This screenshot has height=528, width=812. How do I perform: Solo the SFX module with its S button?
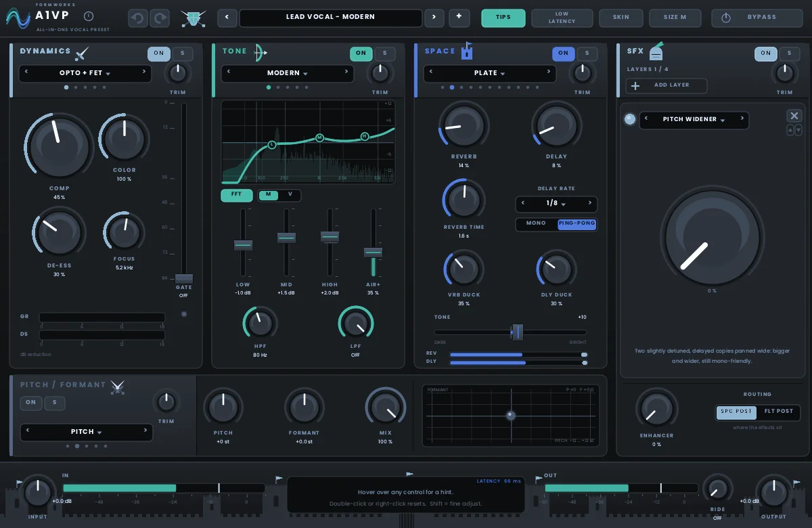(789, 53)
